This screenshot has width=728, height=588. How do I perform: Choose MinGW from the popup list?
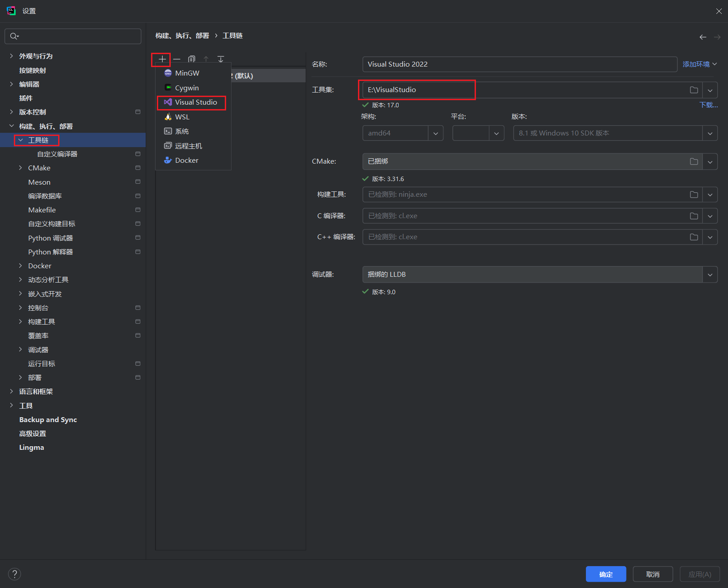[187, 73]
